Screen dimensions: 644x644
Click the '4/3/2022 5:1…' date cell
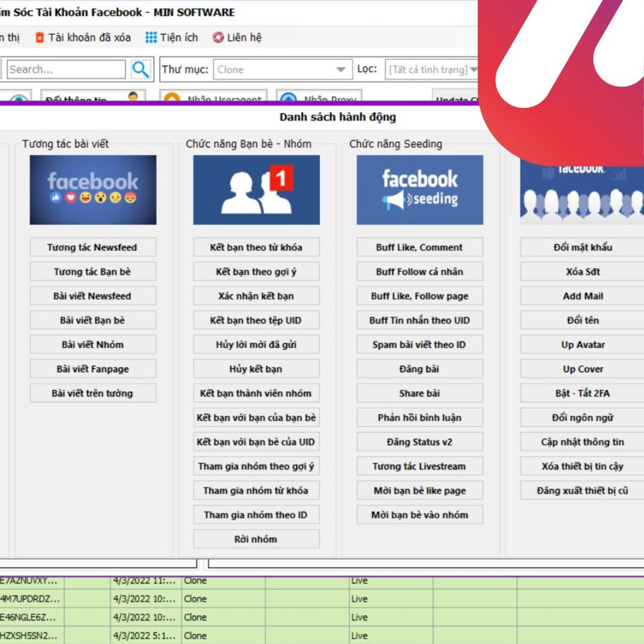tap(146, 635)
